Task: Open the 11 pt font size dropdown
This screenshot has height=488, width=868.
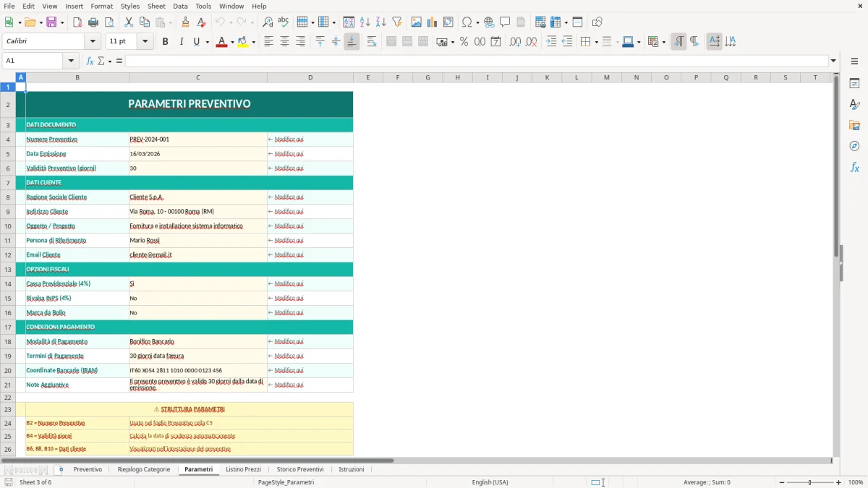Action: (x=145, y=42)
